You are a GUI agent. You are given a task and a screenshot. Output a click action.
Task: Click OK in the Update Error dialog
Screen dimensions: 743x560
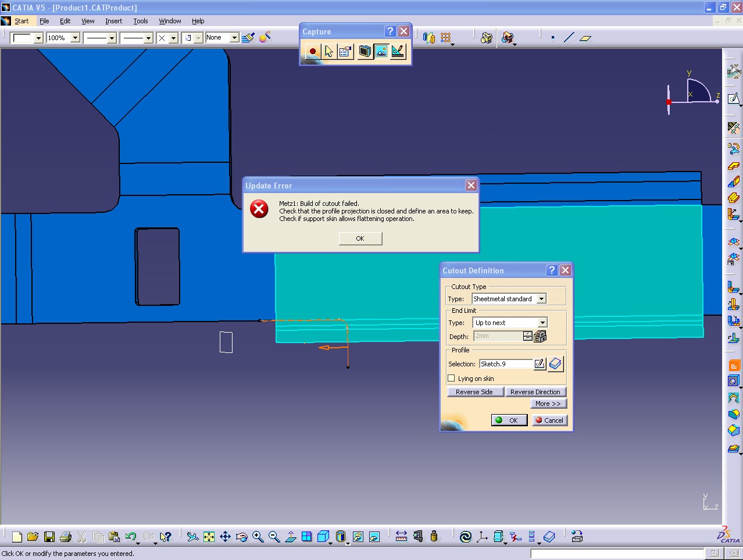pos(360,238)
